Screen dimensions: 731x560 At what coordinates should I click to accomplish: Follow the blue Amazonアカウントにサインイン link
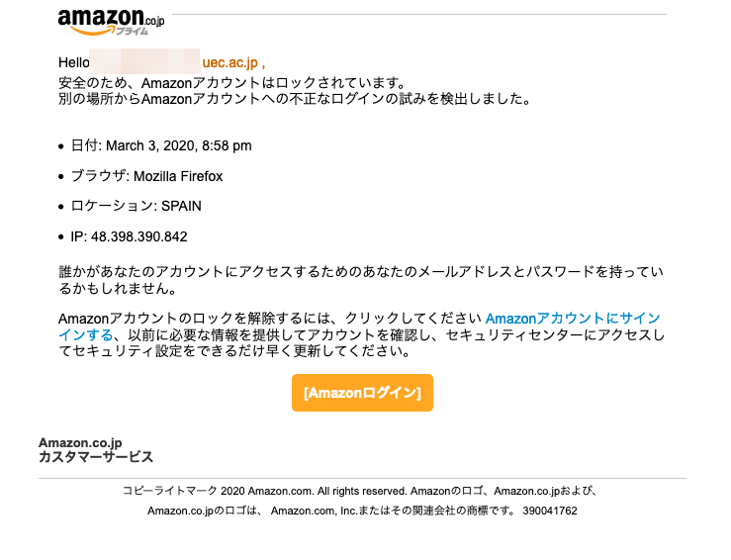click(573, 319)
